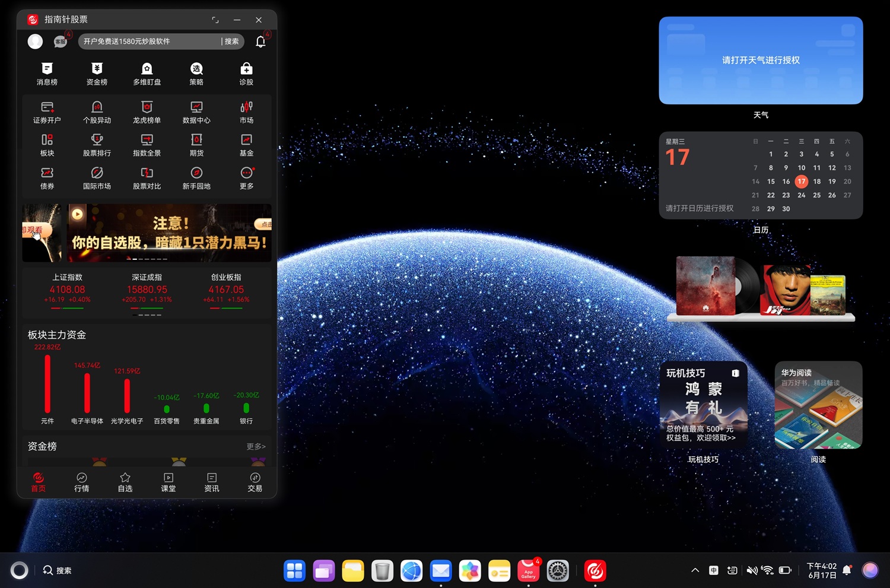890x588 pixels.
Task: Open the 龙虎榜单 icon
Action: tap(147, 112)
